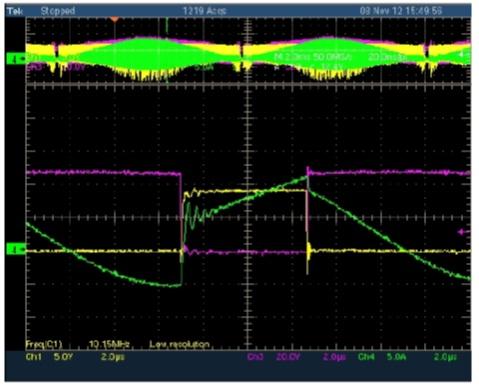479x386 pixels.
Task: Open the Ch4 5.0A vertical scale
Action: (396, 357)
